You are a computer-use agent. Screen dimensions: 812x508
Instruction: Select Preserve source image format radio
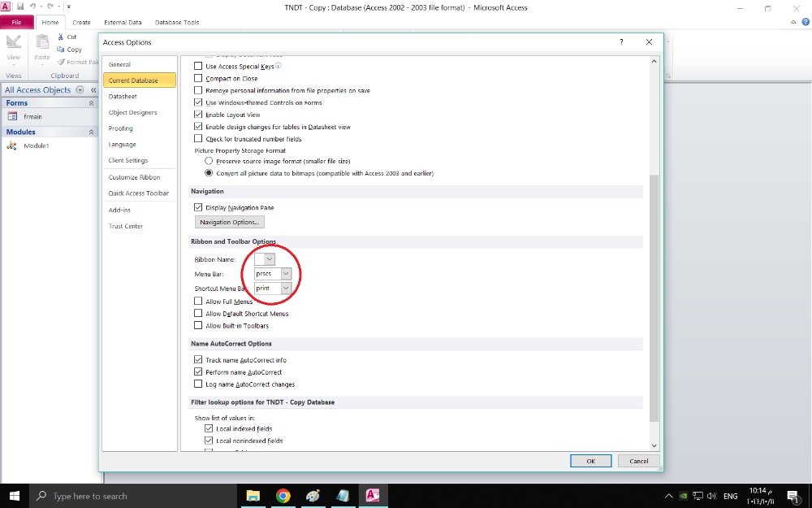(209, 161)
